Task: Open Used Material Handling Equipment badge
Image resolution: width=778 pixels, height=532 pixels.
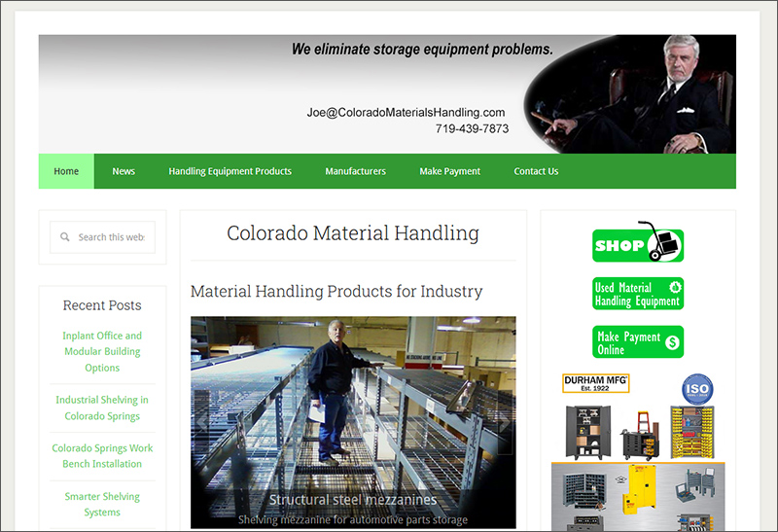Action: coord(638,294)
